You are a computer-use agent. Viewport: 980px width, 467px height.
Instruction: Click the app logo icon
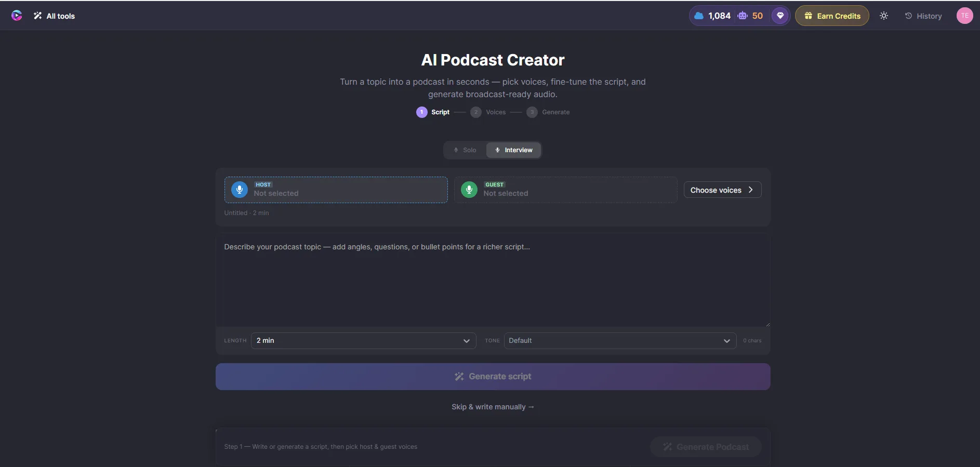pos(17,16)
